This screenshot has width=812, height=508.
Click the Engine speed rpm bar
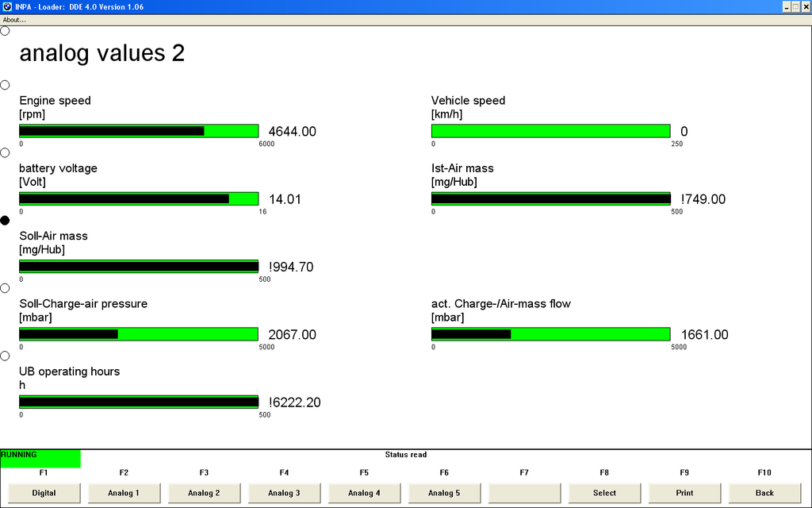pos(139,131)
